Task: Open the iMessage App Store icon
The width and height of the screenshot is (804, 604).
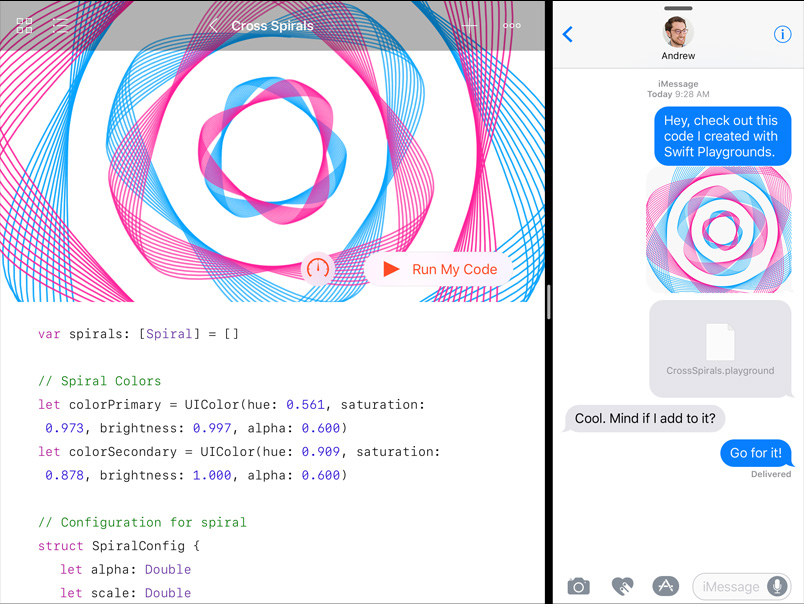Action: click(665, 586)
